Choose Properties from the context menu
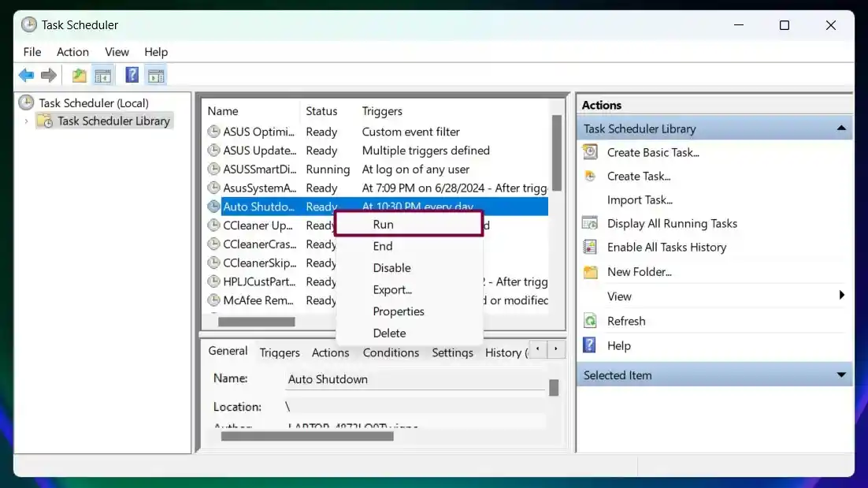This screenshot has height=488, width=868. click(x=409, y=311)
